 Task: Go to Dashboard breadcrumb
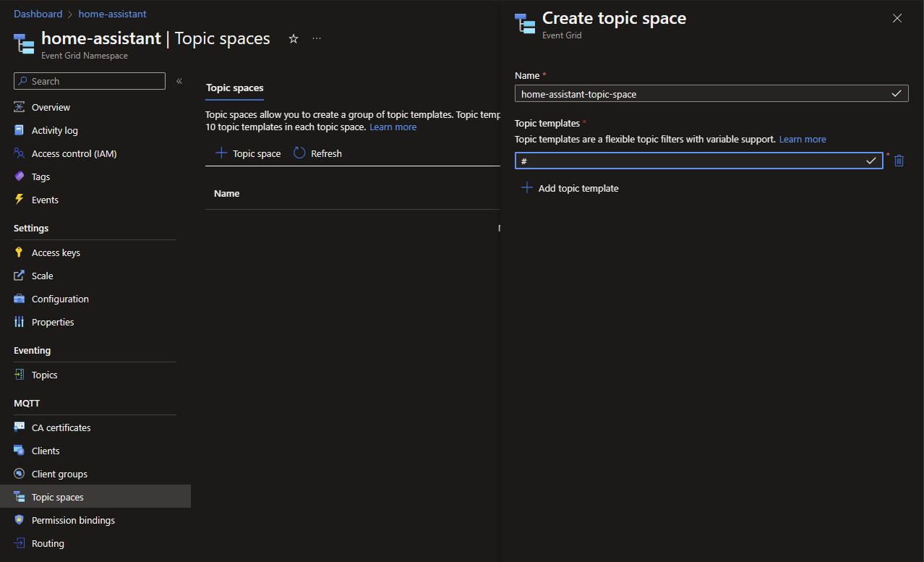click(38, 14)
